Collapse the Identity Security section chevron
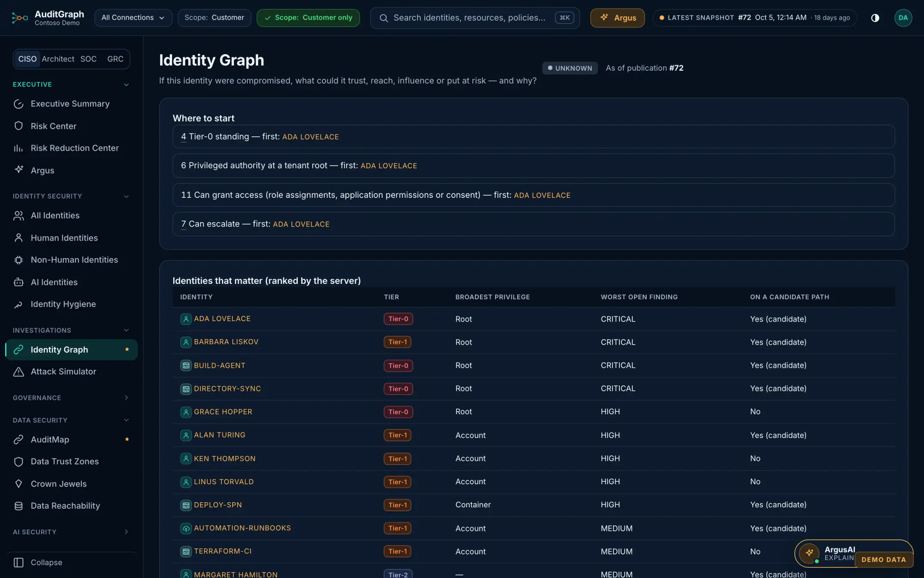This screenshot has height=578, width=924. coord(126,197)
